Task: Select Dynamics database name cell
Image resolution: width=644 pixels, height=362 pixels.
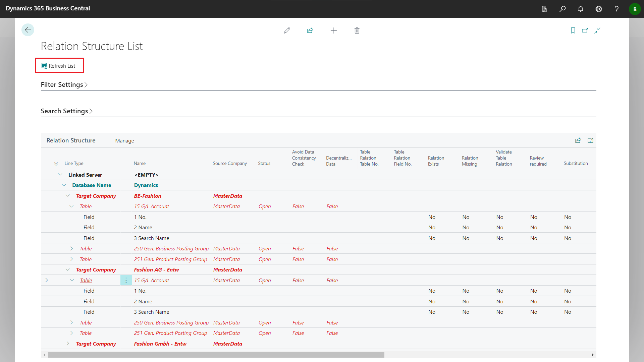Action: pyautogui.click(x=146, y=185)
